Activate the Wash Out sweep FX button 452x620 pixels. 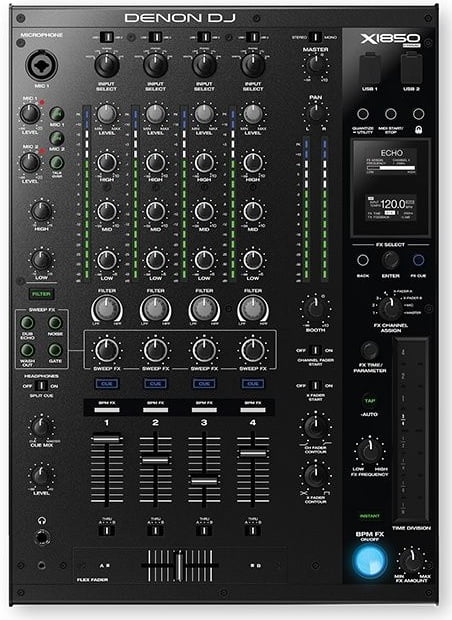28,350
